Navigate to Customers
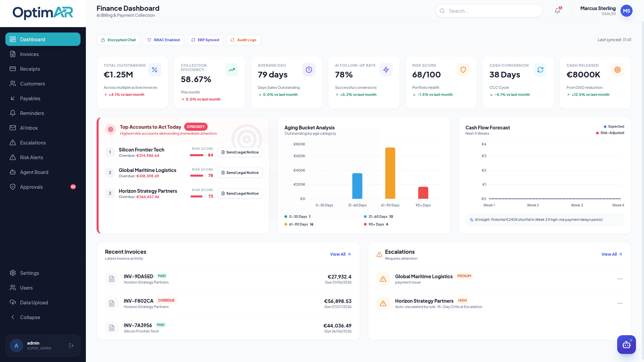Screen dimensions: 644x362 (x=43, y=83)
